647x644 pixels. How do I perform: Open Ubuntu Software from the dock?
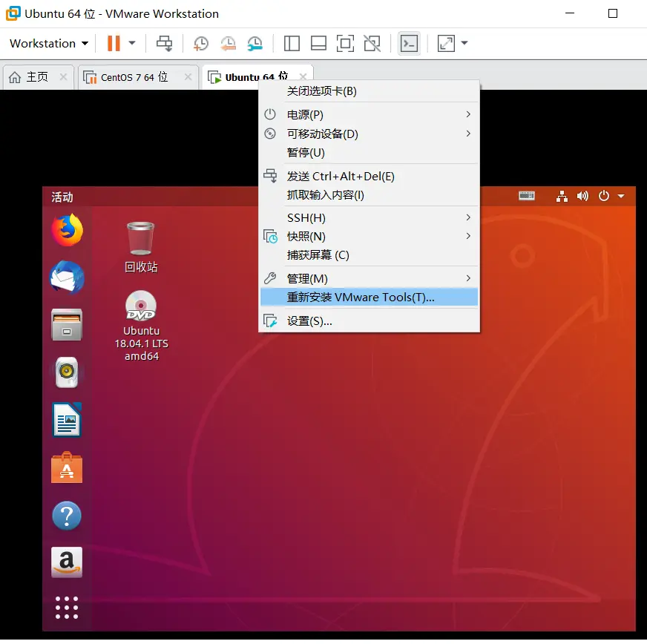[67, 468]
